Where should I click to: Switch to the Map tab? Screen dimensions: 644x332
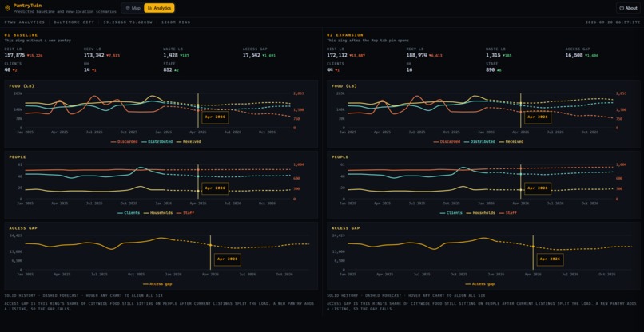tap(133, 8)
